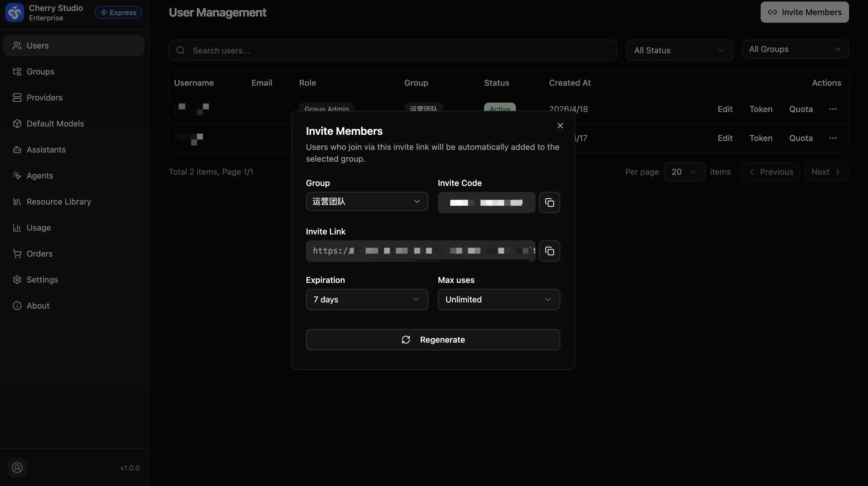Open Usage in the sidebar
868x486 pixels.
coord(73,228)
